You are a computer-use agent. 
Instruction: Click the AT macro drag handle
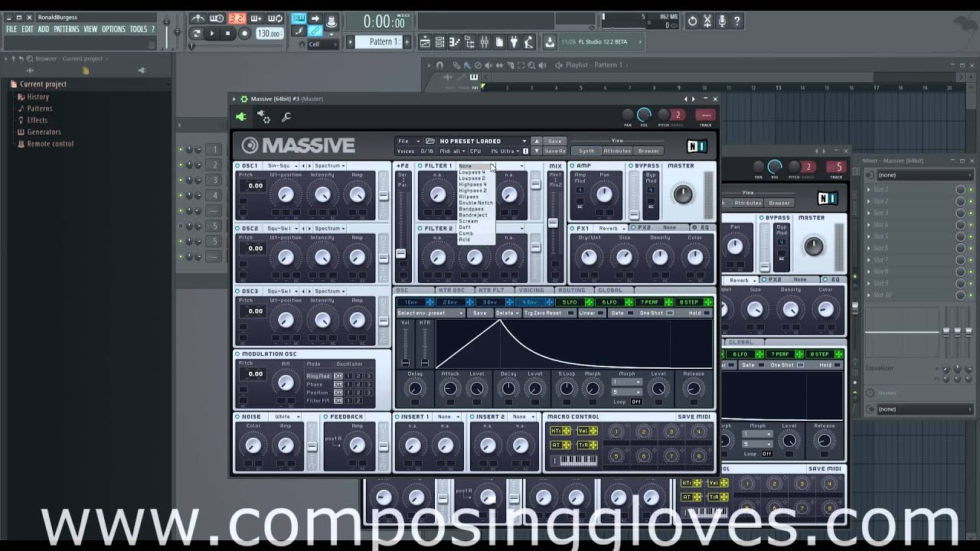click(x=567, y=445)
